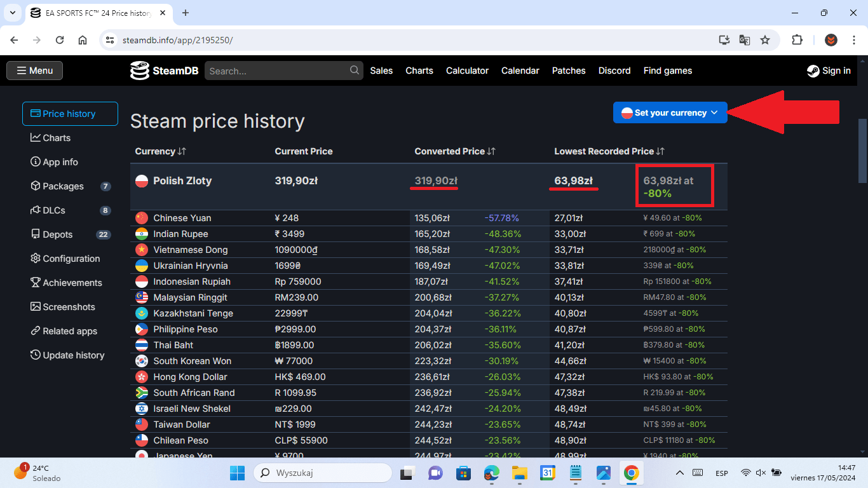
Task: Click the Indian Rupee currency name
Action: coord(180,234)
